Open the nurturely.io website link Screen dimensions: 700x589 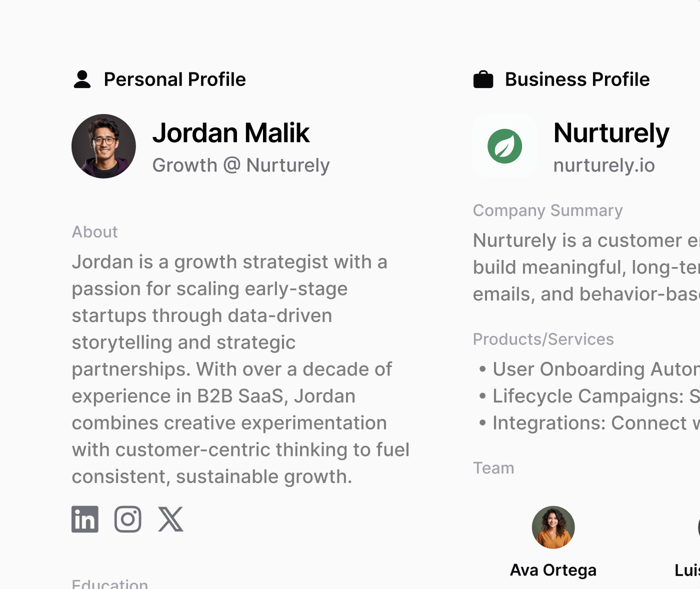click(604, 165)
